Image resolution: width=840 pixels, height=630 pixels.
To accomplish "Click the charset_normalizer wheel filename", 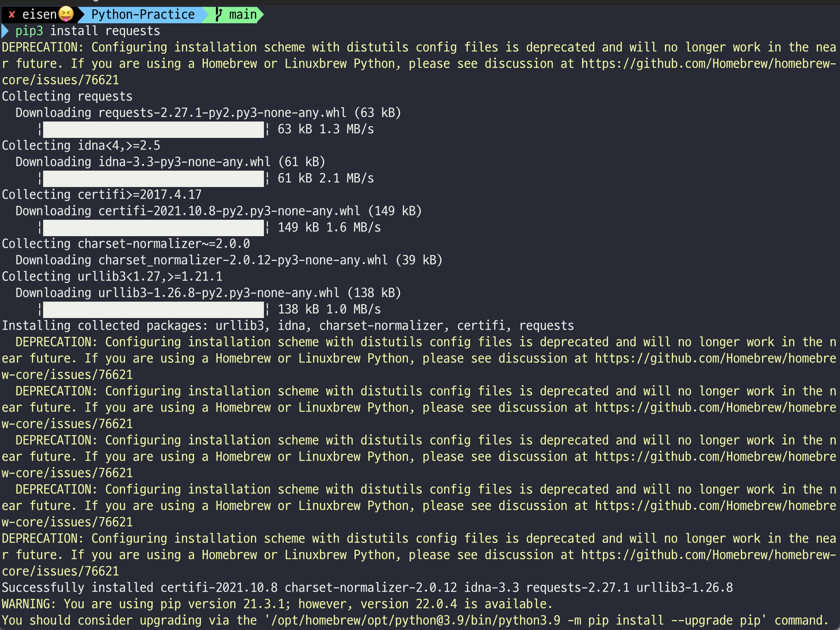I will coord(243,260).
